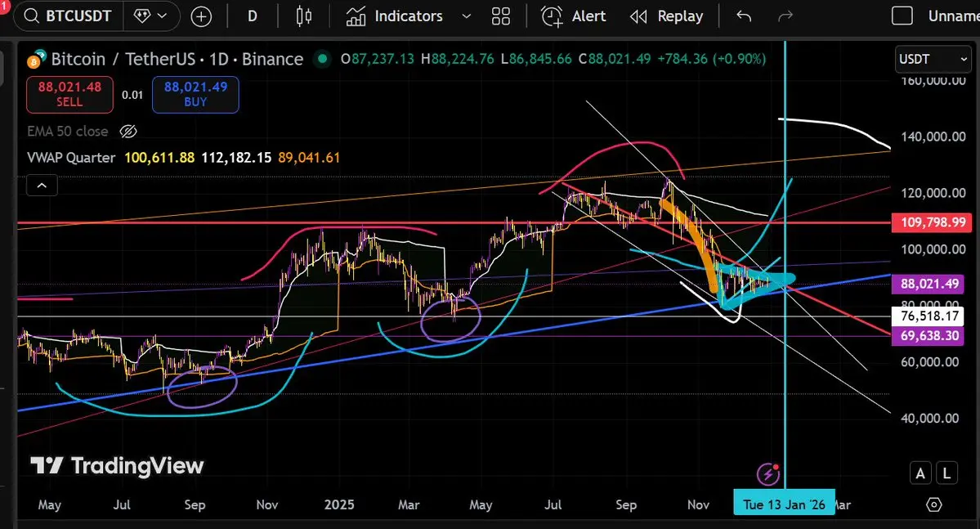Toggle log scale L button
Image resolution: width=980 pixels, height=529 pixels.
pyautogui.click(x=946, y=473)
